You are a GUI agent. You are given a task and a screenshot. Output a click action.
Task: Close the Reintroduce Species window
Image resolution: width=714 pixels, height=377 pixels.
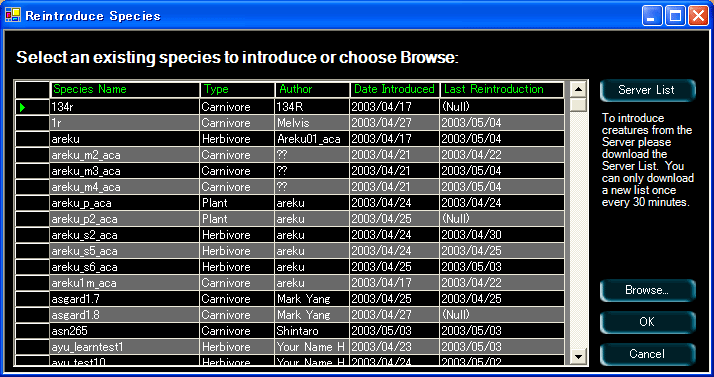pos(698,16)
